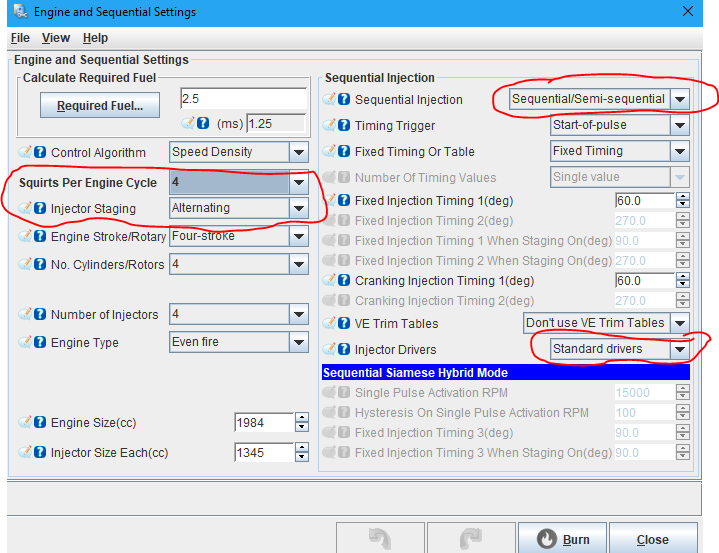The image size is (719, 553).
Task: Open the Help menu
Action: click(95, 38)
